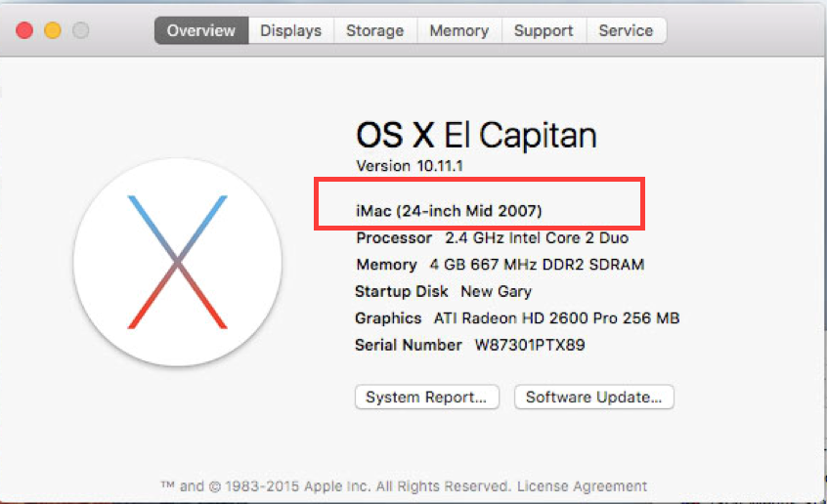Viewport: 827px width, 504px height.
Task: Click the ATI Radeon Graphics line
Action: coord(516,317)
